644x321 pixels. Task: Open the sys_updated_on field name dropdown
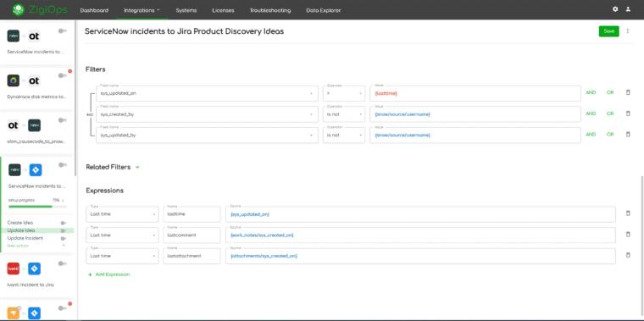(207, 93)
